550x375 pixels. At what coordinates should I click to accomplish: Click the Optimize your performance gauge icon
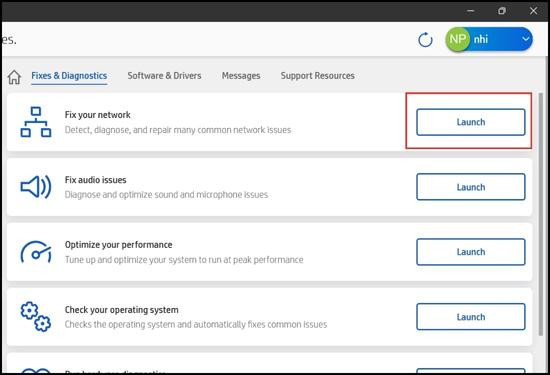36,252
